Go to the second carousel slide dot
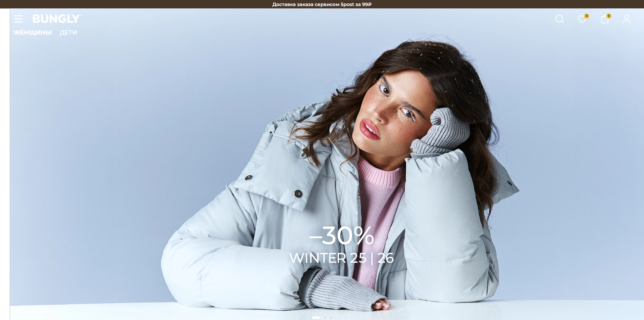 pyautogui.click(x=325, y=317)
